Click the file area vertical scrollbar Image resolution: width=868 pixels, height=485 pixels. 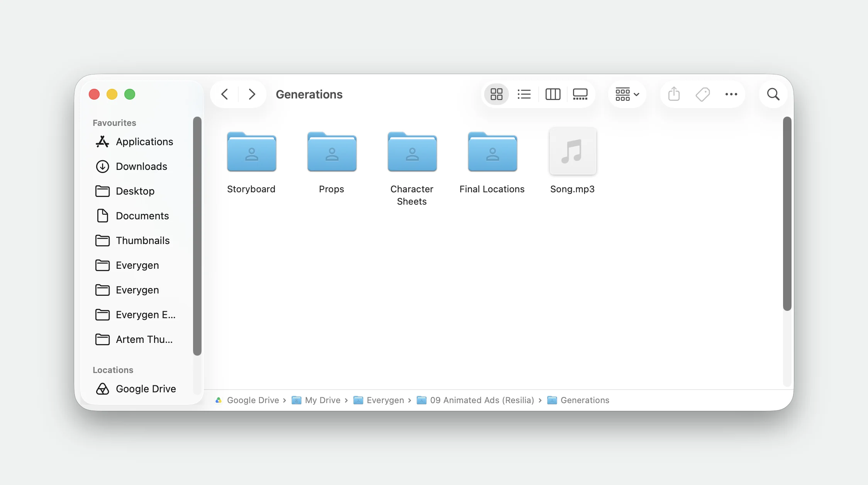coord(787,214)
